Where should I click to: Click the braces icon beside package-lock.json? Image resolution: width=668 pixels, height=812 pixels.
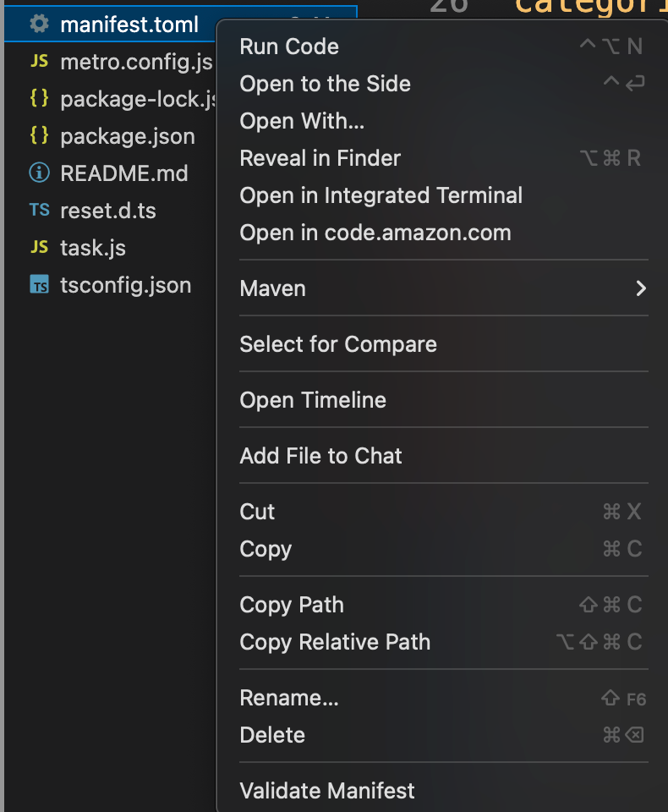39,99
